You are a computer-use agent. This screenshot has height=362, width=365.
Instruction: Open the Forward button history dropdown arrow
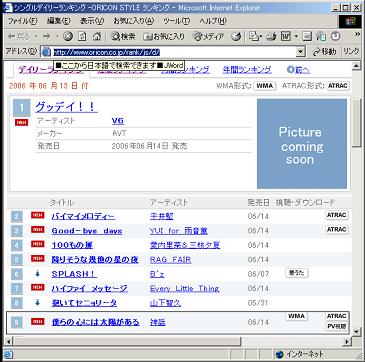click(x=57, y=36)
